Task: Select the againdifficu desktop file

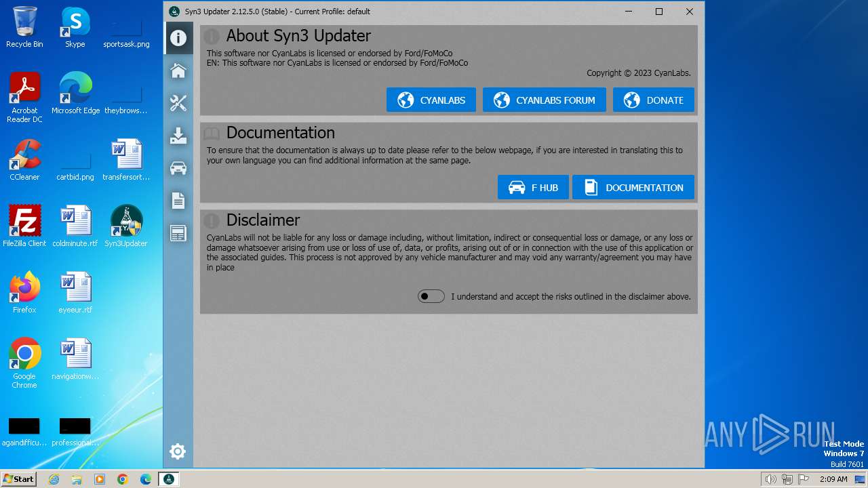Action: (x=24, y=432)
